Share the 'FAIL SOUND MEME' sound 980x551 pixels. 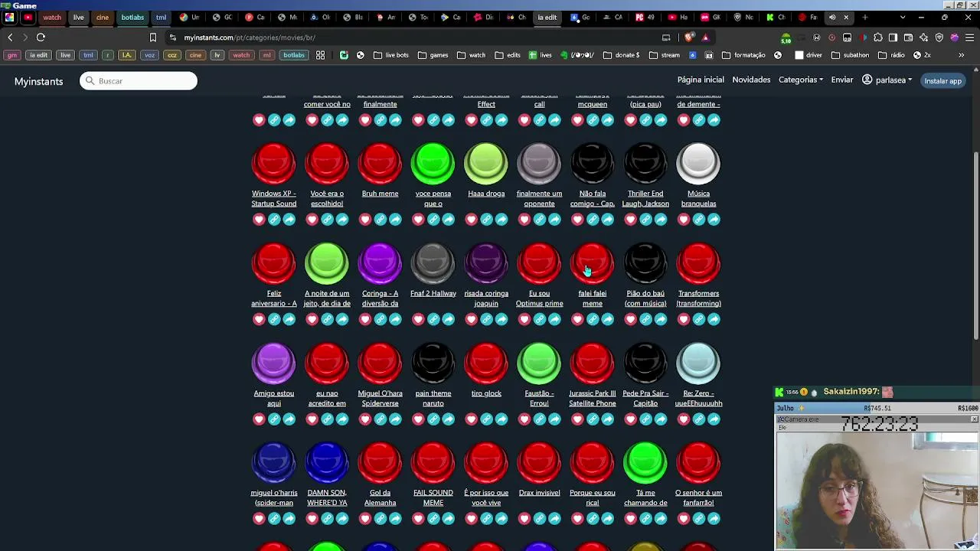coord(449,519)
